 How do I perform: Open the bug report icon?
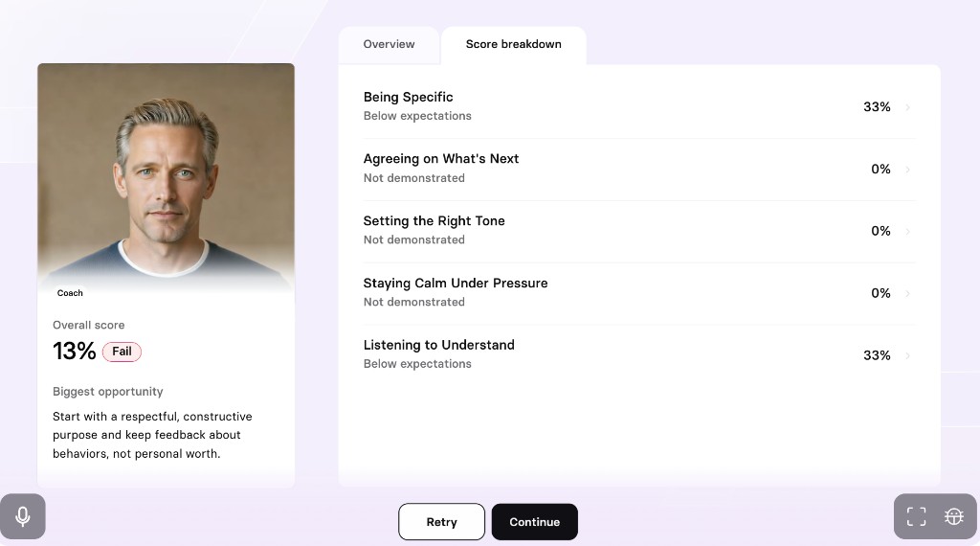pyautogui.click(x=954, y=516)
